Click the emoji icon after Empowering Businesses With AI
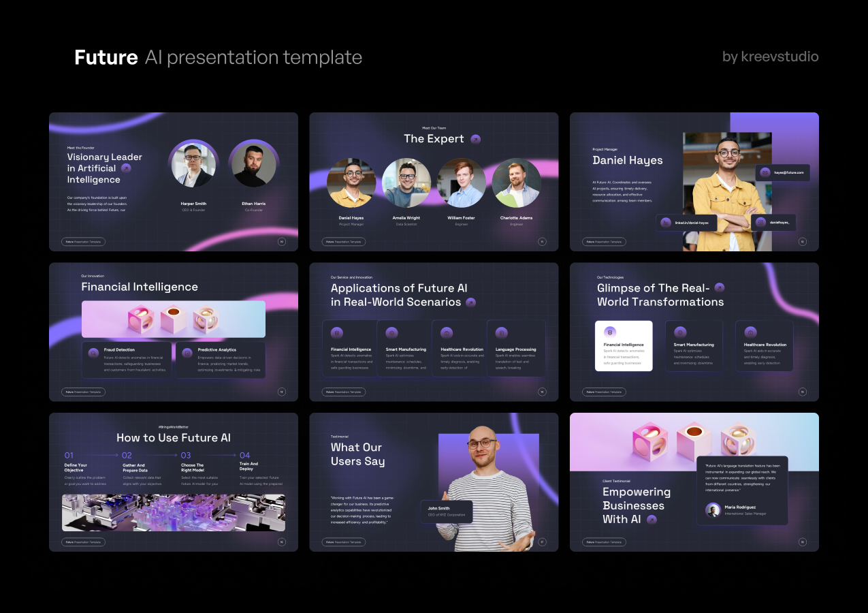 (652, 519)
